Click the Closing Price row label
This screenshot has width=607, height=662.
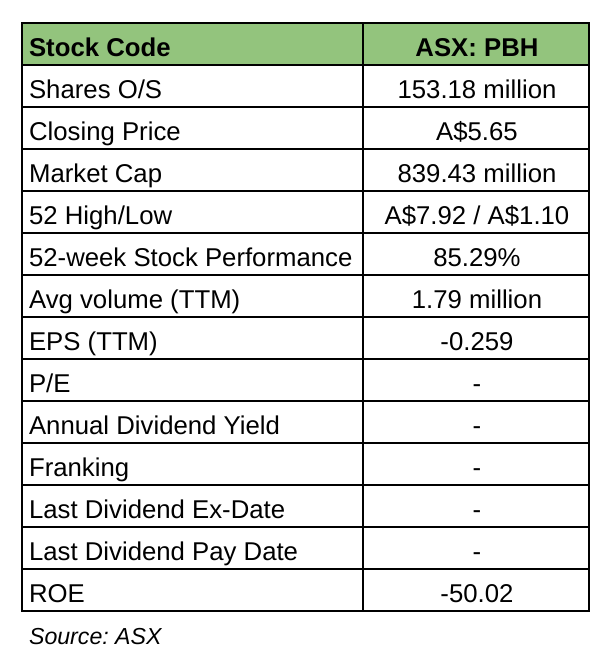point(105,131)
